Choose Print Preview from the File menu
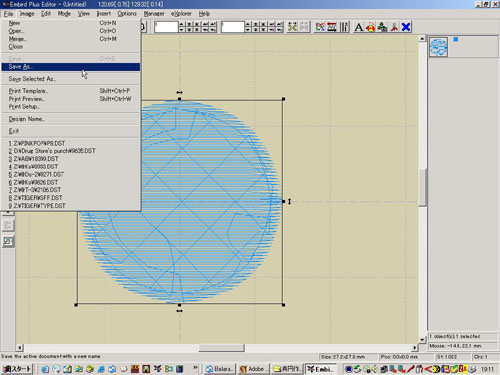500x375 pixels. pos(71,99)
